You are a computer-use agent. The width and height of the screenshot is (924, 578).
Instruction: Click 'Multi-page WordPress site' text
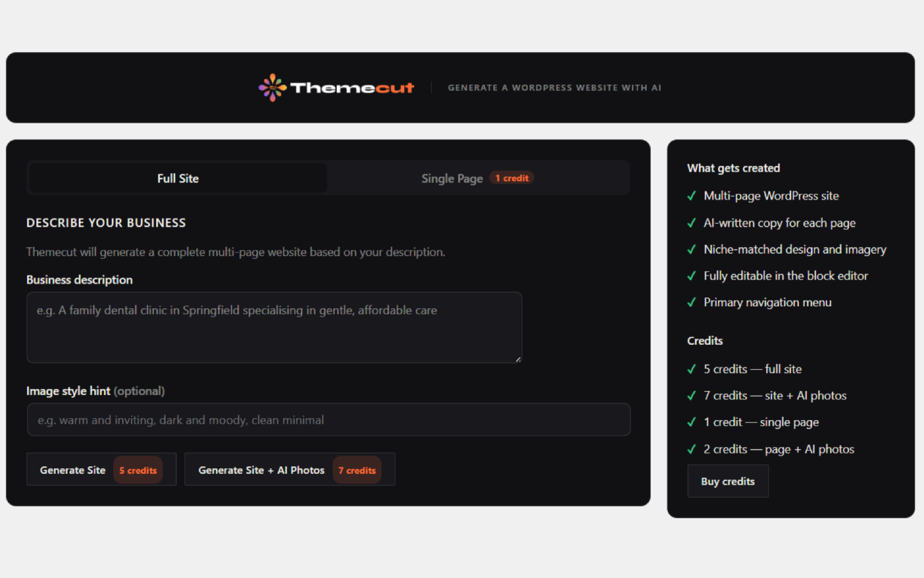coord(771,196)
